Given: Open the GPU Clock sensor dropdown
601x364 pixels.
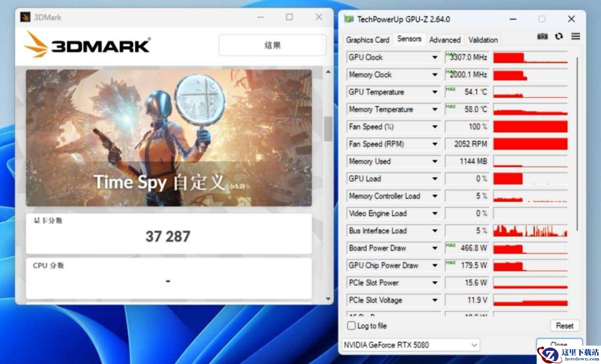Looking at the screenshot, I should pyautogui.click(x=435, y=57).
